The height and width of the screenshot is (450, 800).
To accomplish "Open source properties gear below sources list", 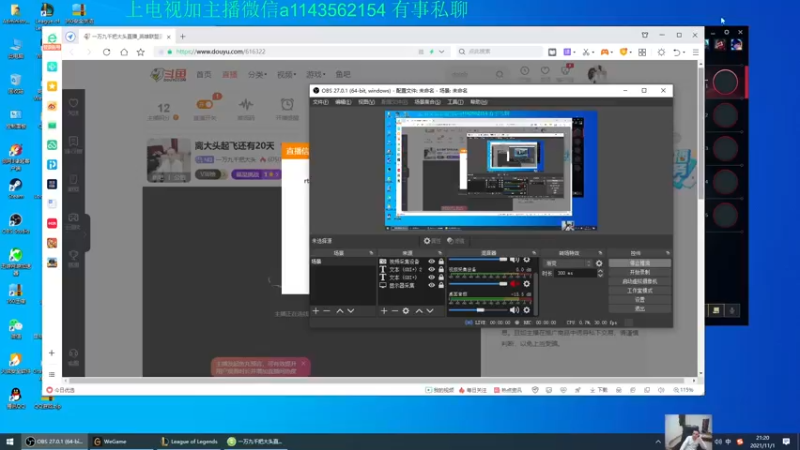I will click(x=406, y=311).
